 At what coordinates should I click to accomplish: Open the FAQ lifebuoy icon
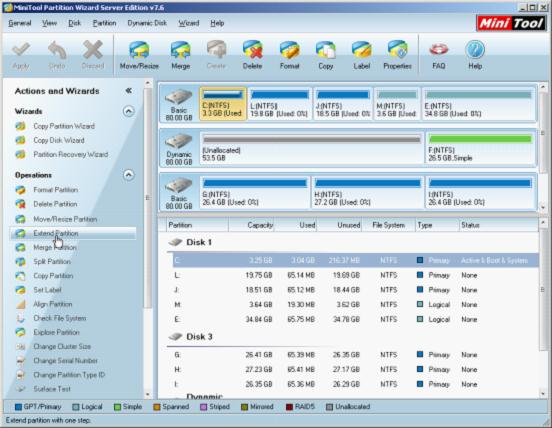439,50
